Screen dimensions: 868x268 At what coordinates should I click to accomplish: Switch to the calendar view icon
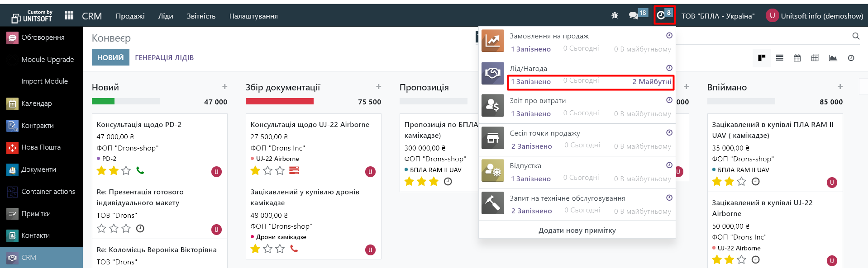(797, 58)
